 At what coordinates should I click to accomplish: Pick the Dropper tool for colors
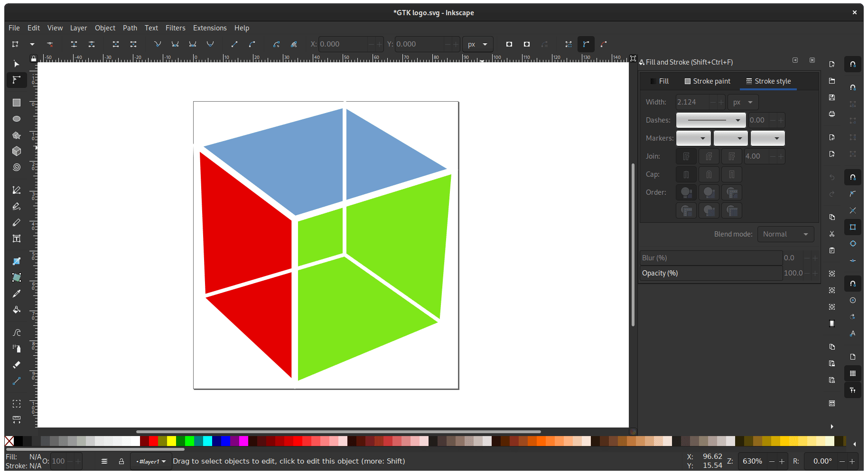tap(16, 294)
